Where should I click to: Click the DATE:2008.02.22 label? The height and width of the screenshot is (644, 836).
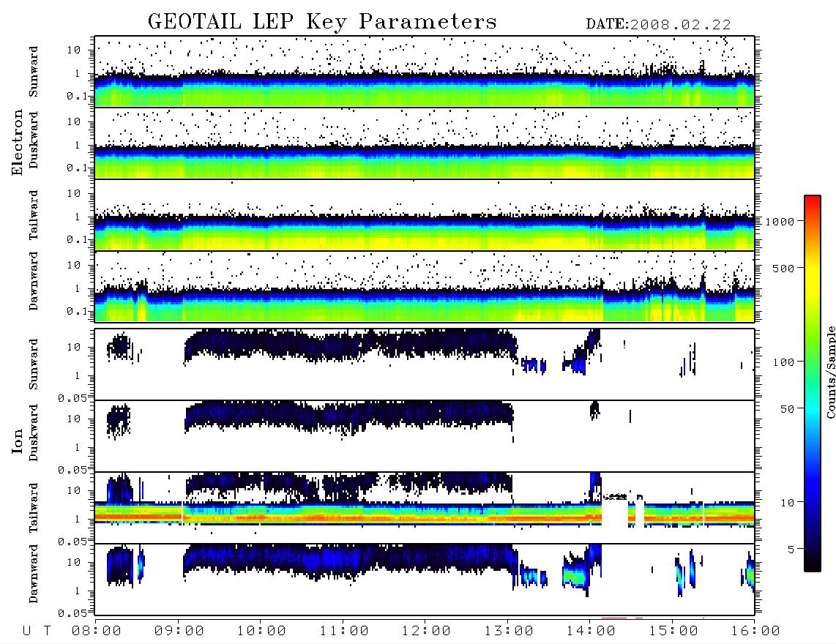[x=658, y=25]
